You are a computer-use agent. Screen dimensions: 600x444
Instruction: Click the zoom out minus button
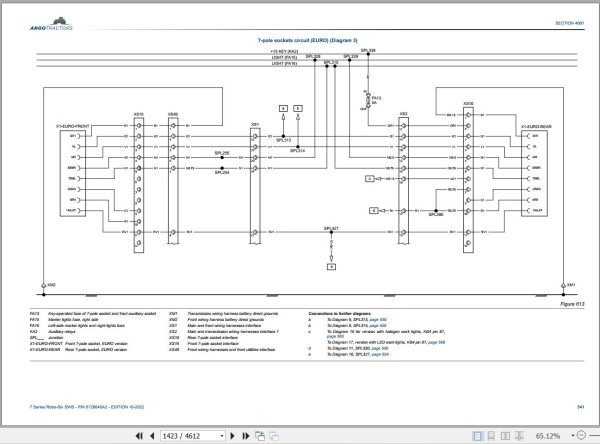click(x=581, y=435)
